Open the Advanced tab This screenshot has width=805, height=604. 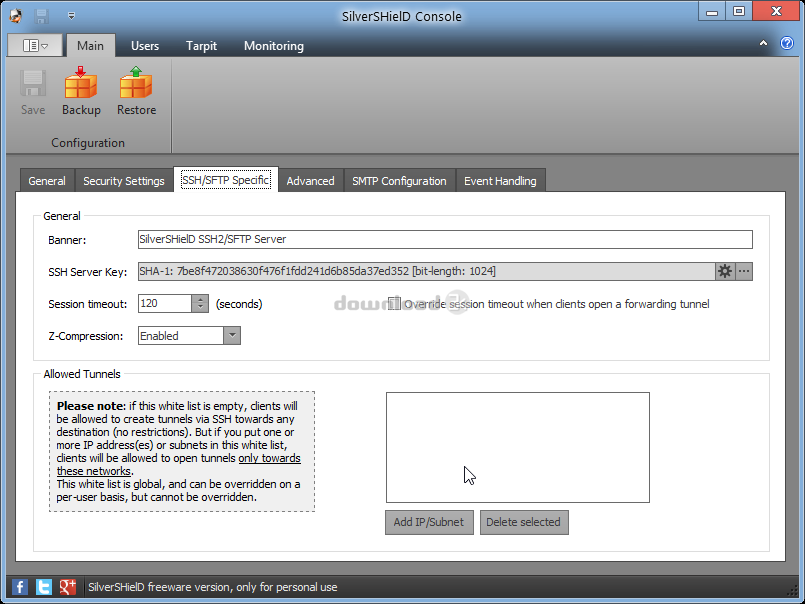[311, 181]
